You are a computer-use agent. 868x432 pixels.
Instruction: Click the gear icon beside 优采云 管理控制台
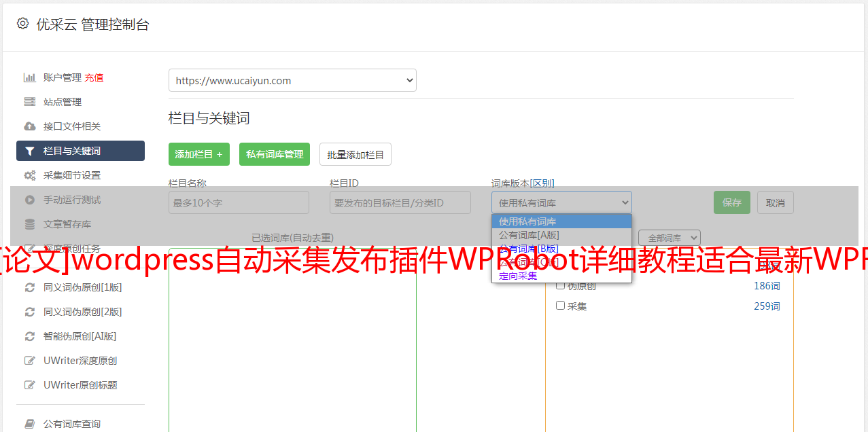pos(22,24)
